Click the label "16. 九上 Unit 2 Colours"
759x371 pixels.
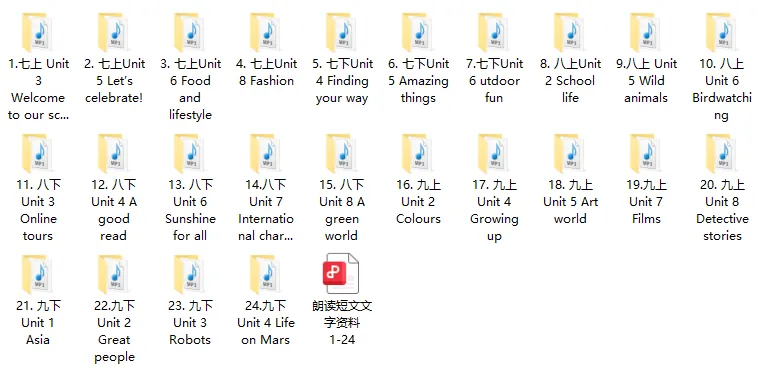tap(418, 202)
